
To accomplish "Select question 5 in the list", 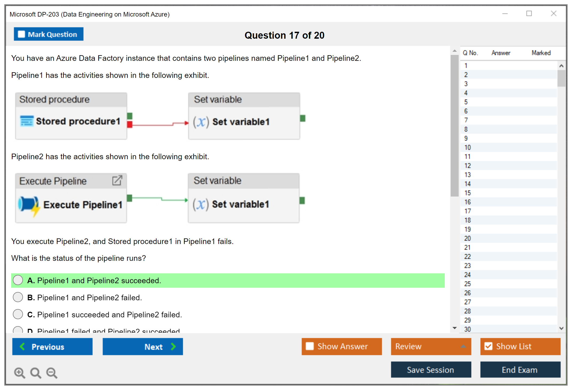I will [466, 102].
